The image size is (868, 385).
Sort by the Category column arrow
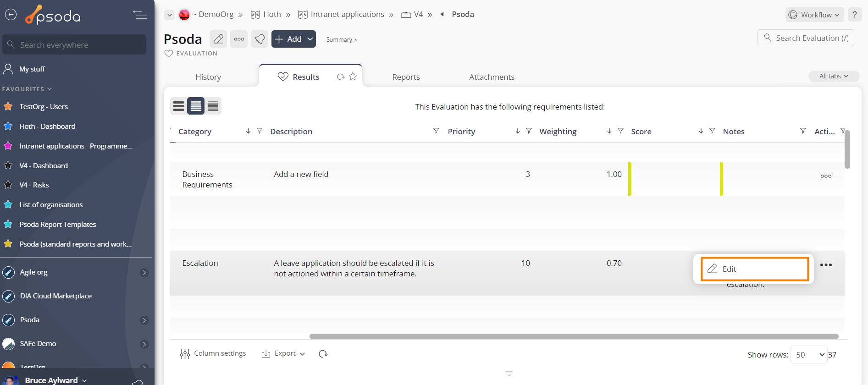click(x=248, y=131)
